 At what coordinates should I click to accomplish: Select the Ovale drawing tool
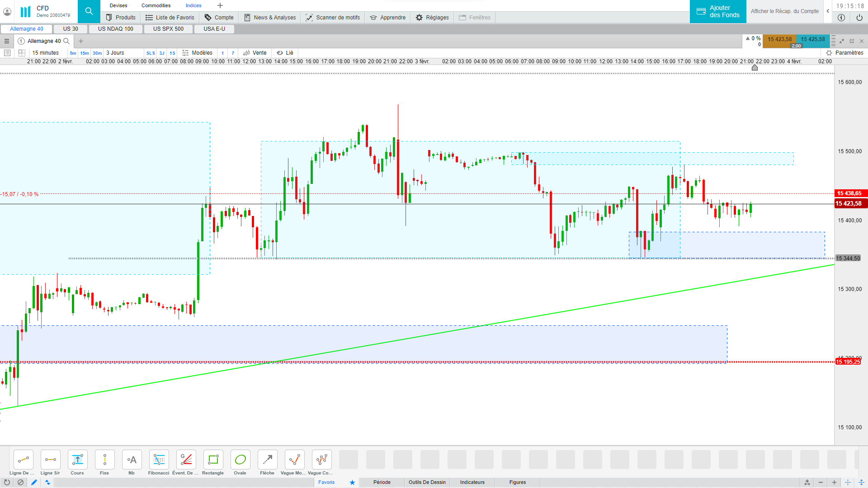(240, 460)
